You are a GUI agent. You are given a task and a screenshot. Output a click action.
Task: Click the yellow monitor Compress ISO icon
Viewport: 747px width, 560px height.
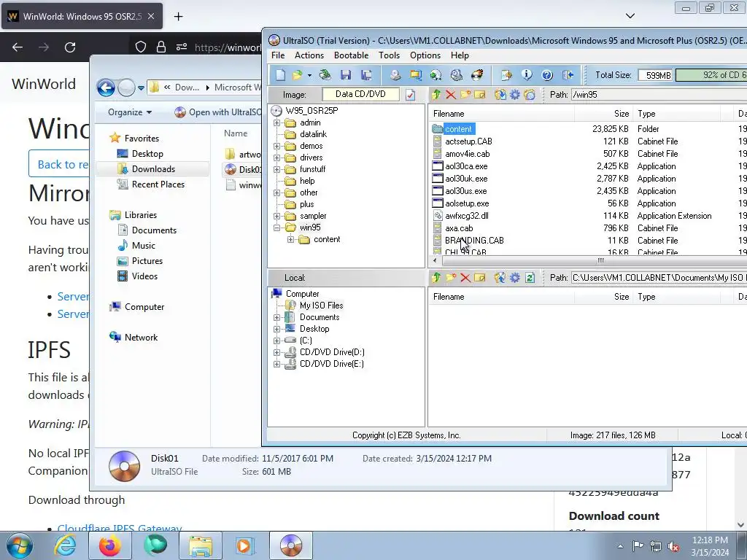point(415,75)
